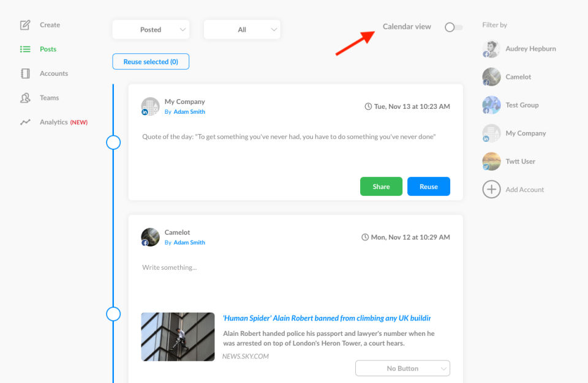Filter by Audrey Hepburn avatar
Viewport: 588px width, 383px height.
[x=491, y=49]
